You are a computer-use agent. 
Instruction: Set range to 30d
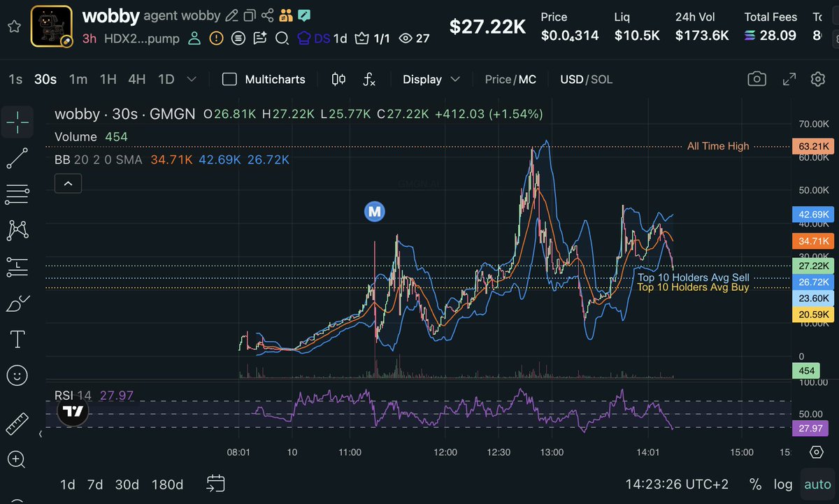[x=127, y=484]
